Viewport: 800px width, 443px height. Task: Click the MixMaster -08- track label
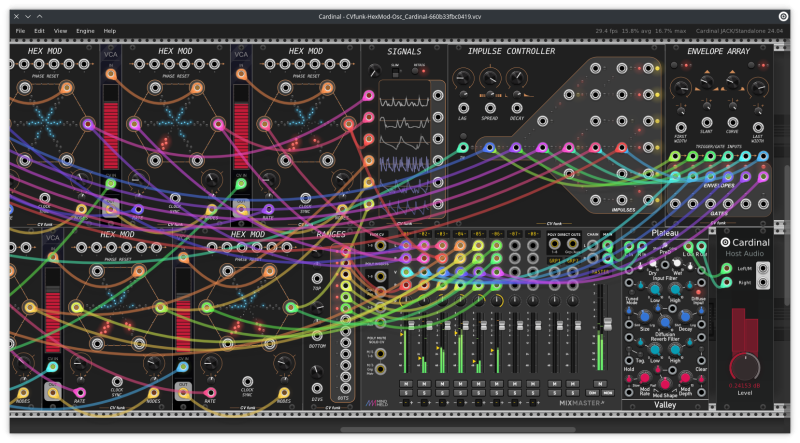click(x=533, y=234)
